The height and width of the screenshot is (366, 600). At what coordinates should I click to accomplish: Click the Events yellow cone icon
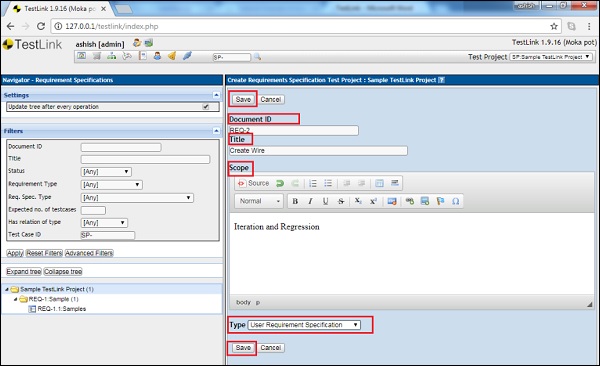[172, 56]
